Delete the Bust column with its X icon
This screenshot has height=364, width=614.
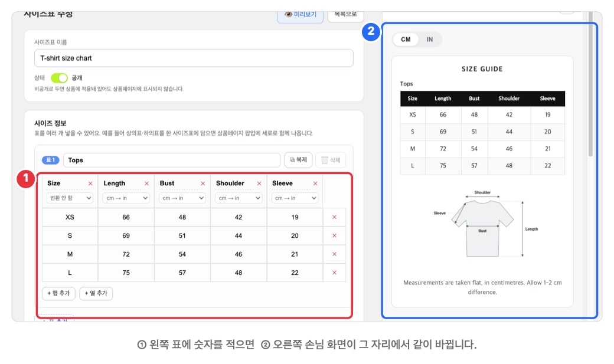pyautogui.click(x=203, y=183)
